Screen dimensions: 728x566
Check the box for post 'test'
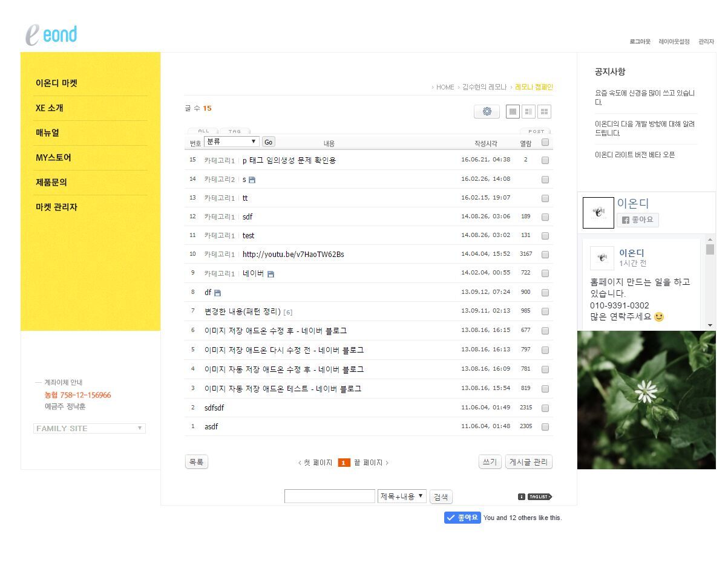(x=545, y=236)
